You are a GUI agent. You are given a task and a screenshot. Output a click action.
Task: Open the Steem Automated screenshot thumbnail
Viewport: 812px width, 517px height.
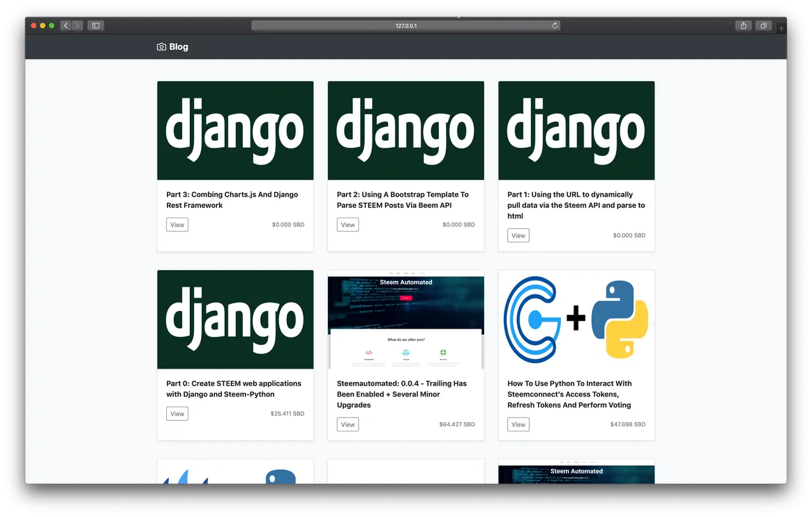click(406, 320)
